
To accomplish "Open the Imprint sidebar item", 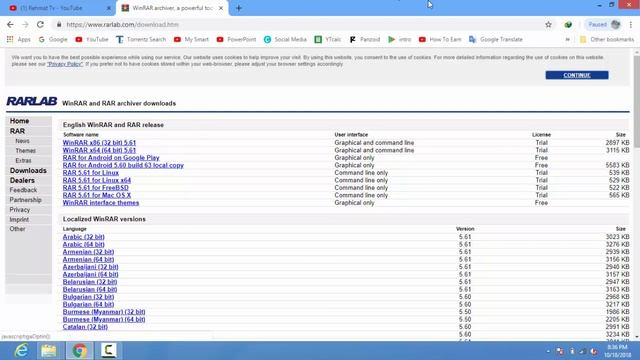I will (x=19, y=220).
